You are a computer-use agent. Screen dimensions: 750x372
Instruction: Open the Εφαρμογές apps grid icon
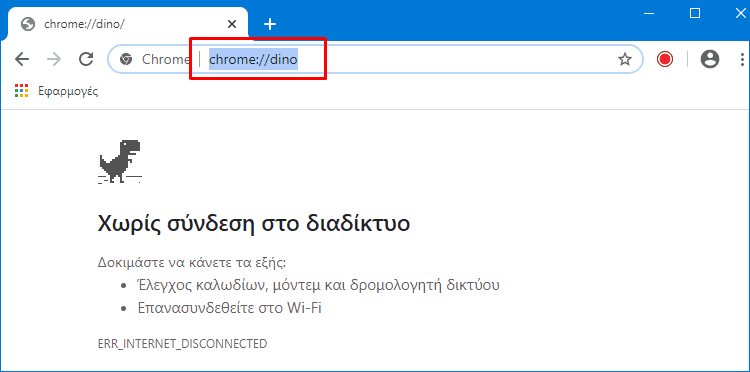click(22, 91)
